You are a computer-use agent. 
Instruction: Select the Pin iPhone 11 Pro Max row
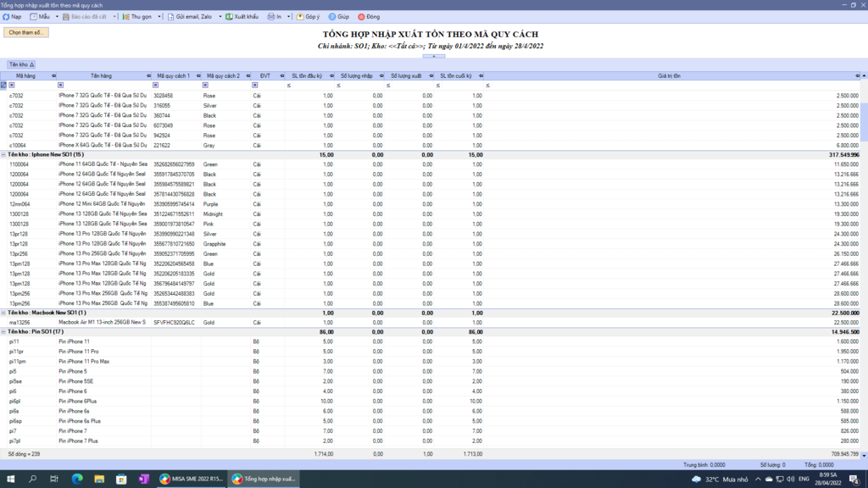click(433, 361)
